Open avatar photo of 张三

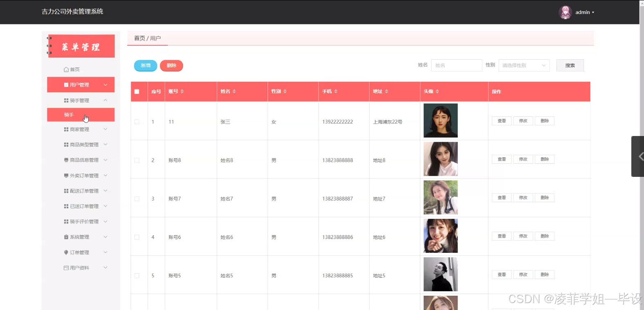440,120
